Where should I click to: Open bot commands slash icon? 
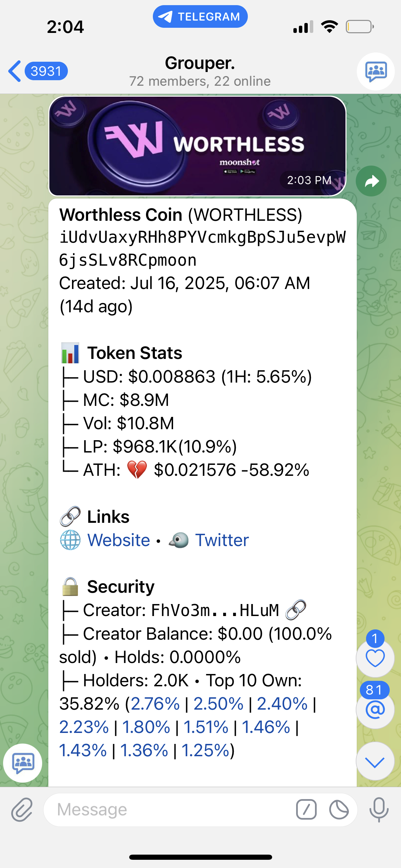(x=306, y=810)
